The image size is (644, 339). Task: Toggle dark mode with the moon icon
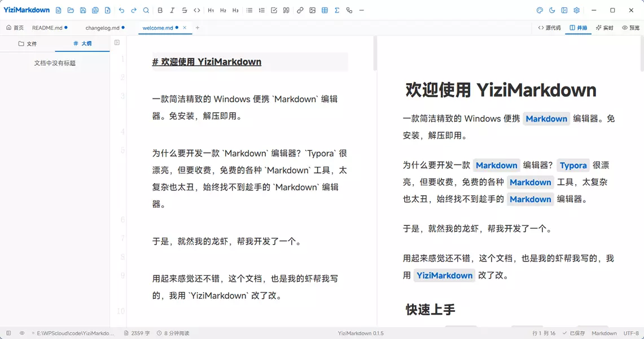coord(552,10)
